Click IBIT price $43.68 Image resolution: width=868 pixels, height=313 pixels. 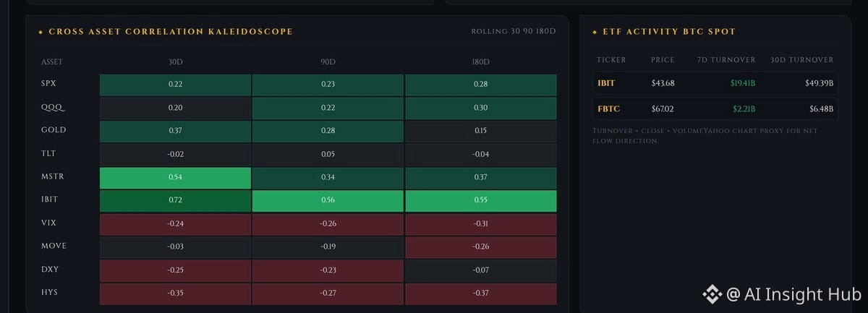coord(663,83)
